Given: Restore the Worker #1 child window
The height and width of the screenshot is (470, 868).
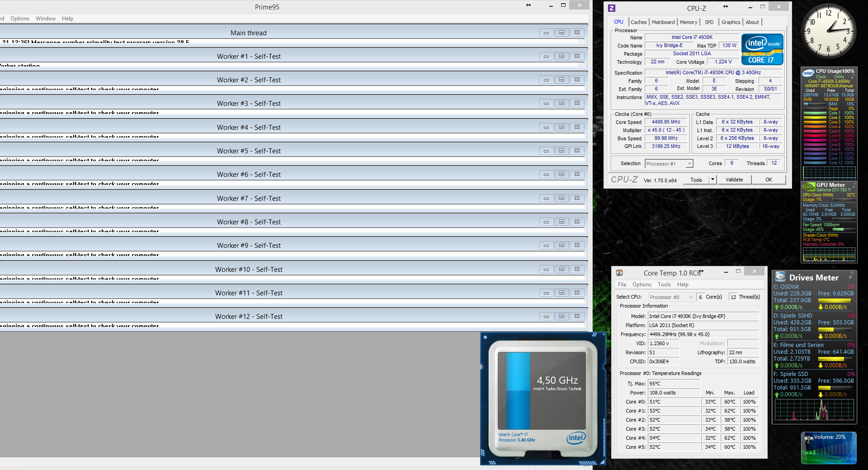Looking at the screenshot, I should (561, 56).
